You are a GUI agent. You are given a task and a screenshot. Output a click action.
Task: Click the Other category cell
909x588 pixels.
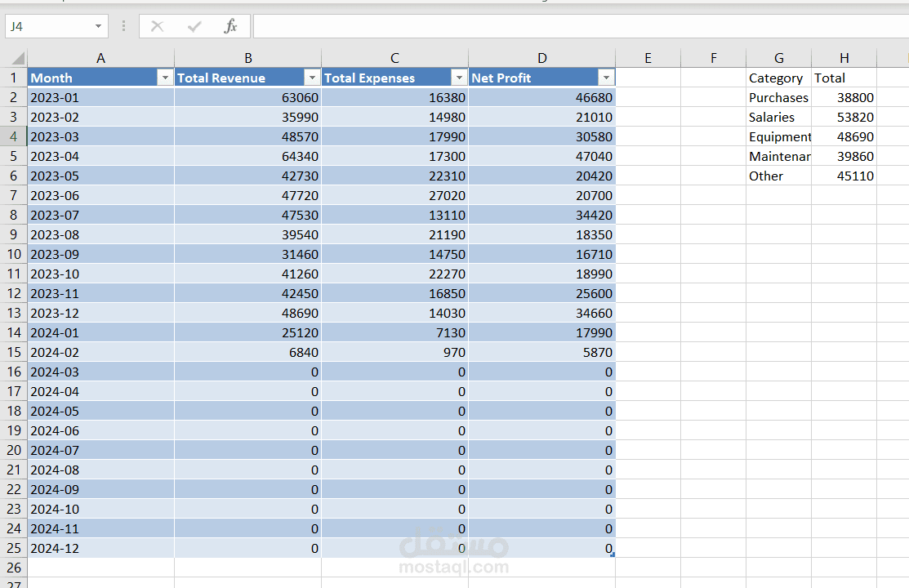pyautogui.click(x=779, y=176)
